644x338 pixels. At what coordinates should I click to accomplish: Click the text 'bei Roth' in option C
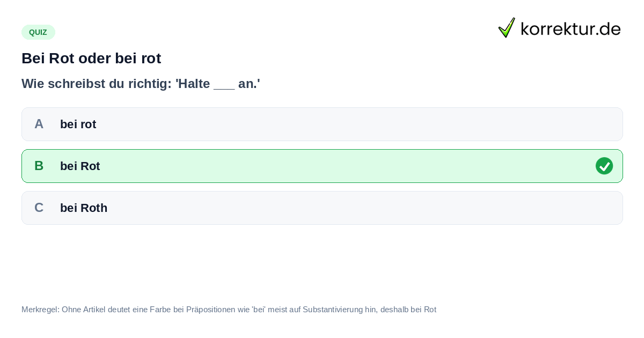[84, 208]
